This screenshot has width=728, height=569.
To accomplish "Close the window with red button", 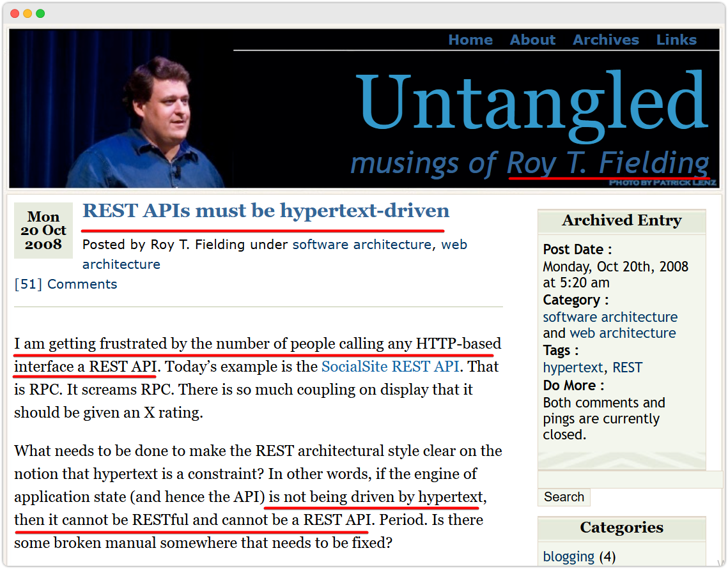I will point(15,13).
